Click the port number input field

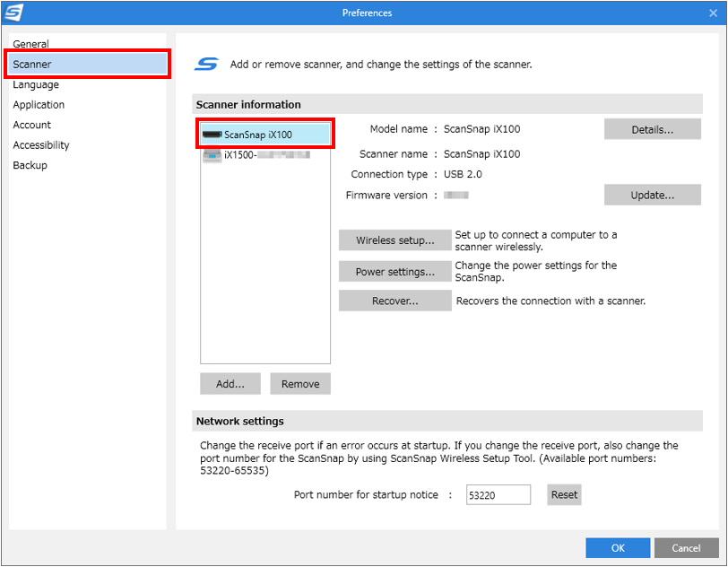[x=498, y=494]
